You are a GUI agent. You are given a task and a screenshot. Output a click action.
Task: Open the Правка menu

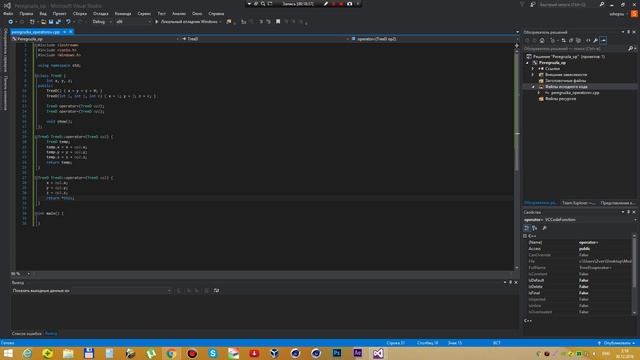point(26,13)
